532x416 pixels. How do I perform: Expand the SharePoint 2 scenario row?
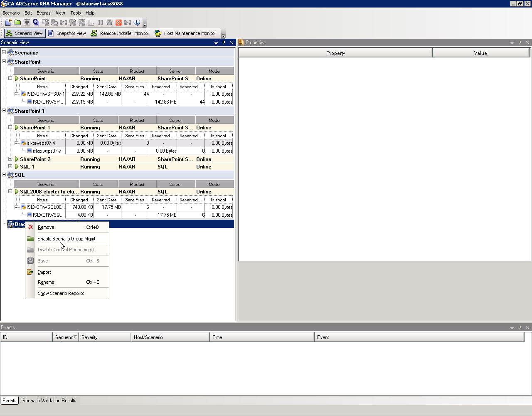(10, 159)
